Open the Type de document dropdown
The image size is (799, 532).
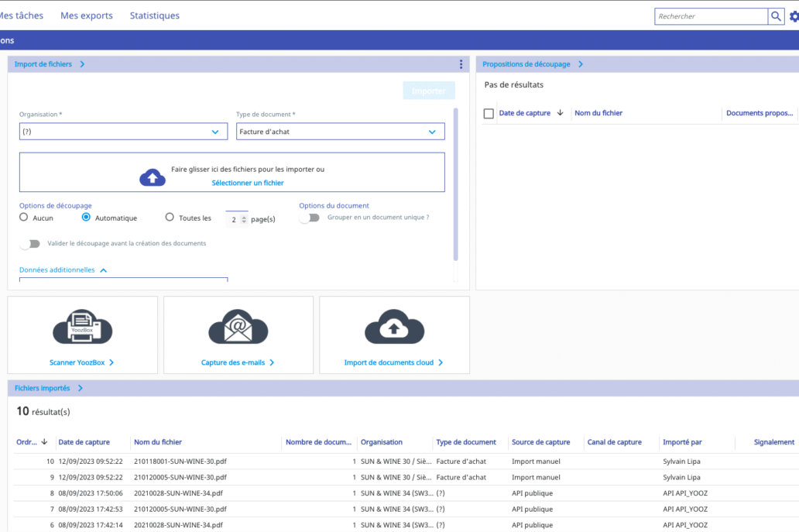341,132
